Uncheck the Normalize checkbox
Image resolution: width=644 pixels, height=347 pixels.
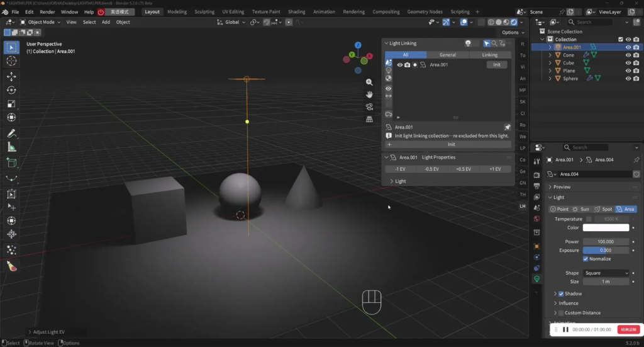point(586,259)
